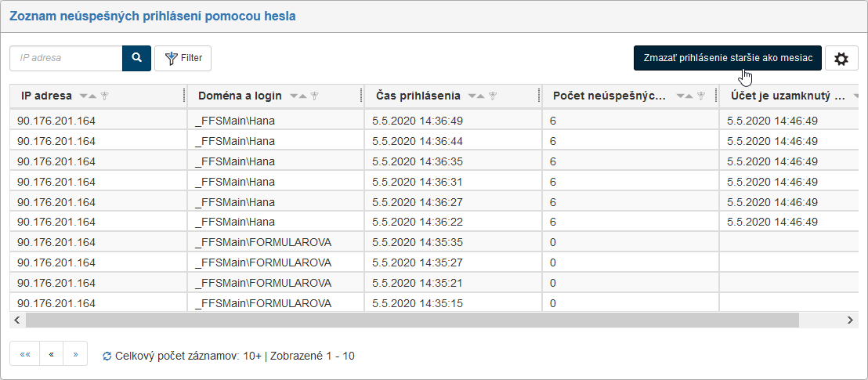
Task: Sort by the IP adresa column arrows
Action: click(88, 96)
